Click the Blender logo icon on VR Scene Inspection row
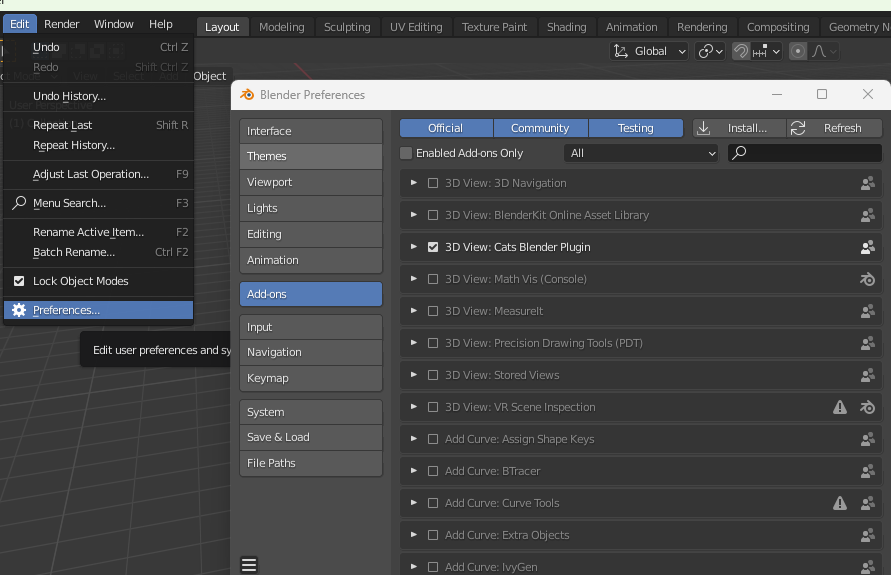The width and height of the screenshot is (891, 575). pos(867,407)
